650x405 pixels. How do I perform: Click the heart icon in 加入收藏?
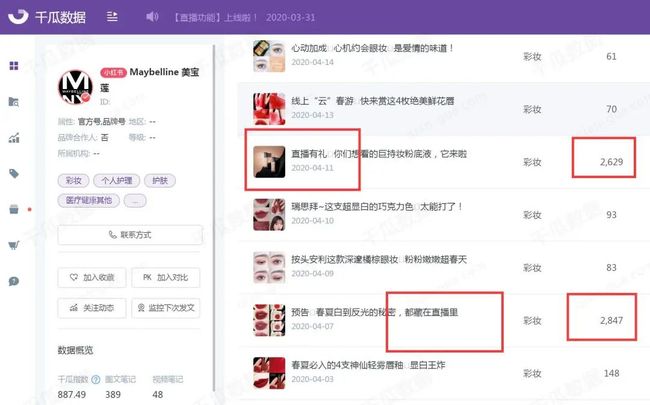pyautogui.click(x=74, y=277)
